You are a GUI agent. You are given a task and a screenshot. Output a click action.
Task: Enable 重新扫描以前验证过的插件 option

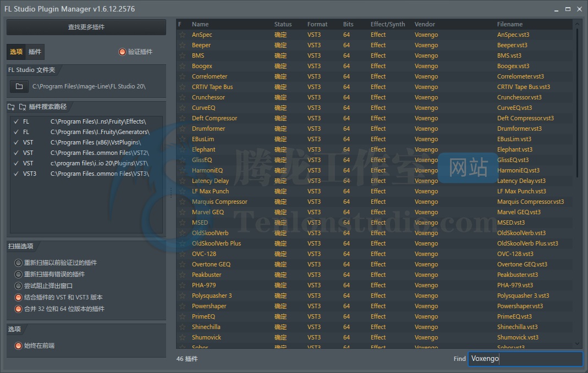(x=19, y=263)
